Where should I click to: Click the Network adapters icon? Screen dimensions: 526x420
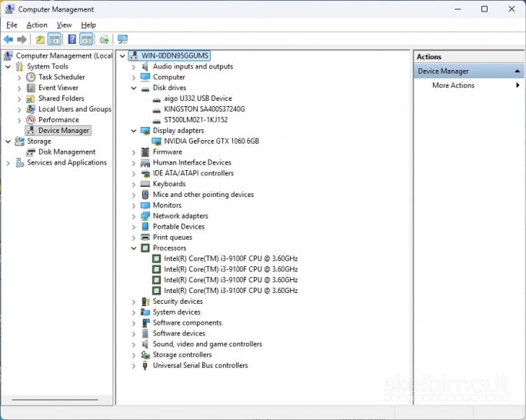[x=145, y=216]
